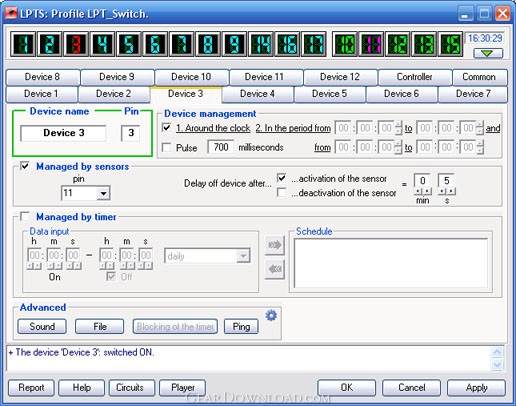Uncheck the Managed by sensors checkbox
Screen dimensions: 516x406
[25, 166]
